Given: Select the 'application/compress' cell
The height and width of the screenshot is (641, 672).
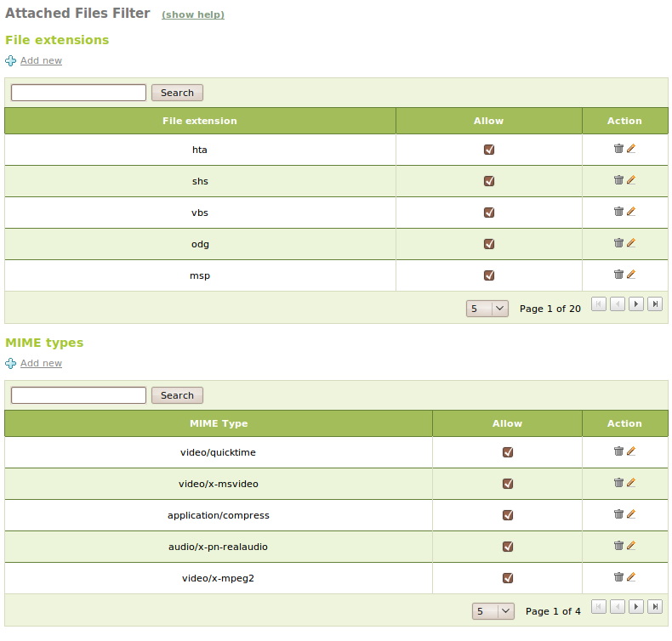Looking at the screenshot, I should point(218,515).
